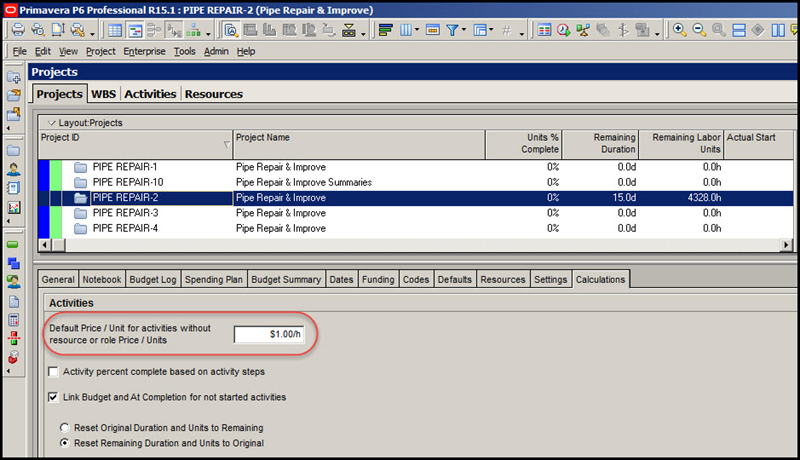Open the Filter dropdown arrow
The height and width of the screenshot is (460, 800).
(464, 30)
